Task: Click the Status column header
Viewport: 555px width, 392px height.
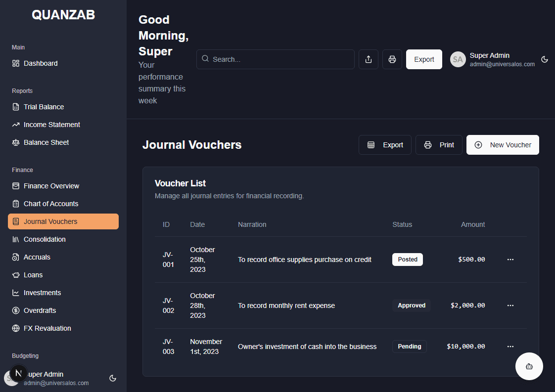Action: [x=402, y=224]
